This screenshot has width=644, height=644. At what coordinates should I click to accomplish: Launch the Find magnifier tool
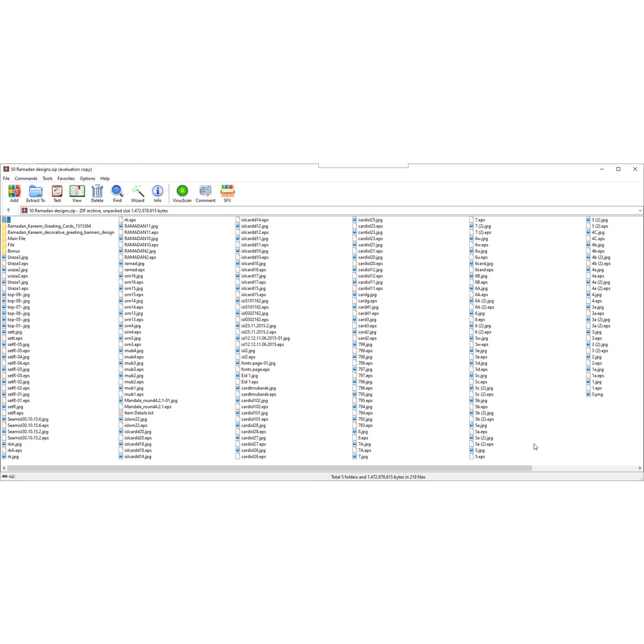coord(117,193)
